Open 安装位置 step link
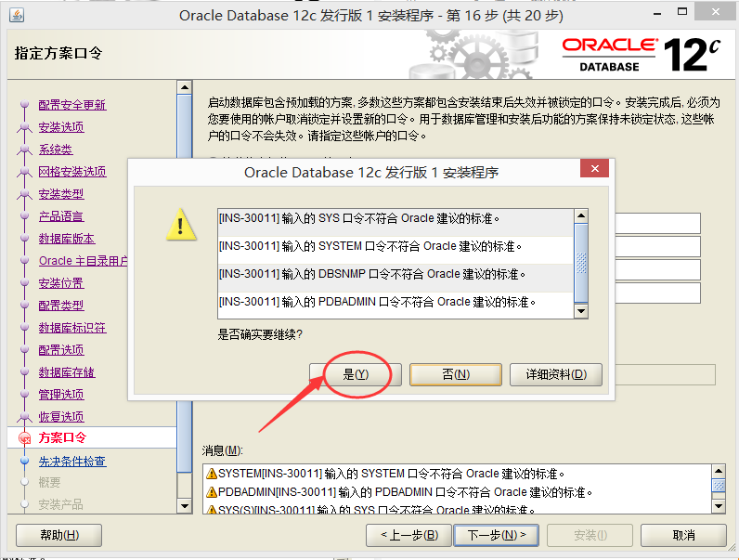 [61, 283]
